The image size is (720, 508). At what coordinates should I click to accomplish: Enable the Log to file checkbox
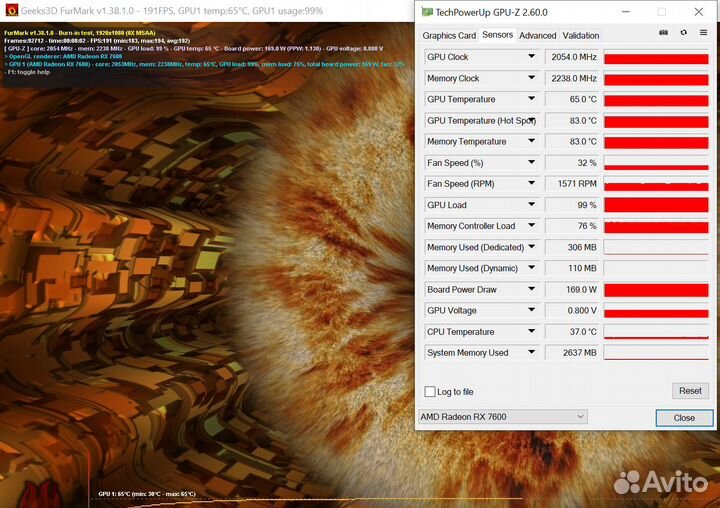(x=430, y=392)
